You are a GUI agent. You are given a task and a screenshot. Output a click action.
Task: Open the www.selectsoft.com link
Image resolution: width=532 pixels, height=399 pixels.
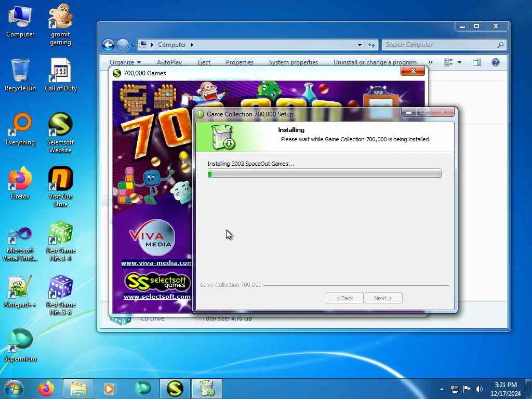[157, 297]
